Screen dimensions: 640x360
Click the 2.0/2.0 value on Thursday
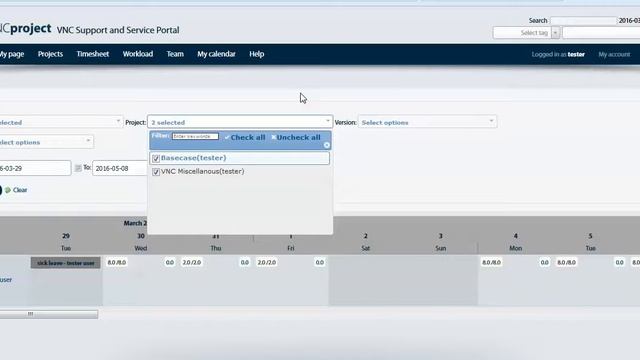pyautogui.click(x=191, y=262)
